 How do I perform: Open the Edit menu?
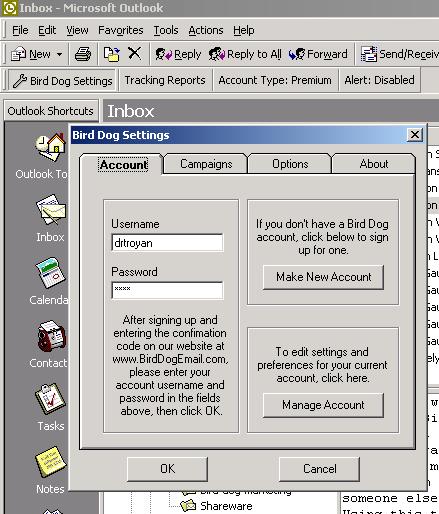47,30
